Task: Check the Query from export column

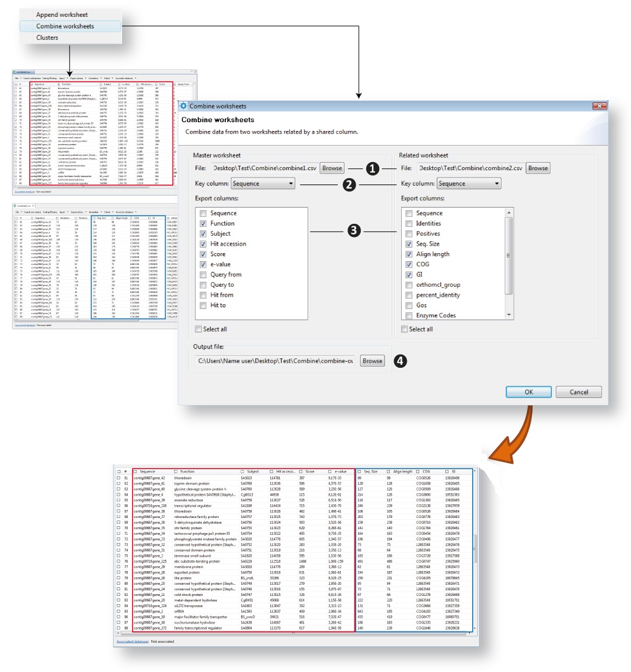Action: (203, 274)
